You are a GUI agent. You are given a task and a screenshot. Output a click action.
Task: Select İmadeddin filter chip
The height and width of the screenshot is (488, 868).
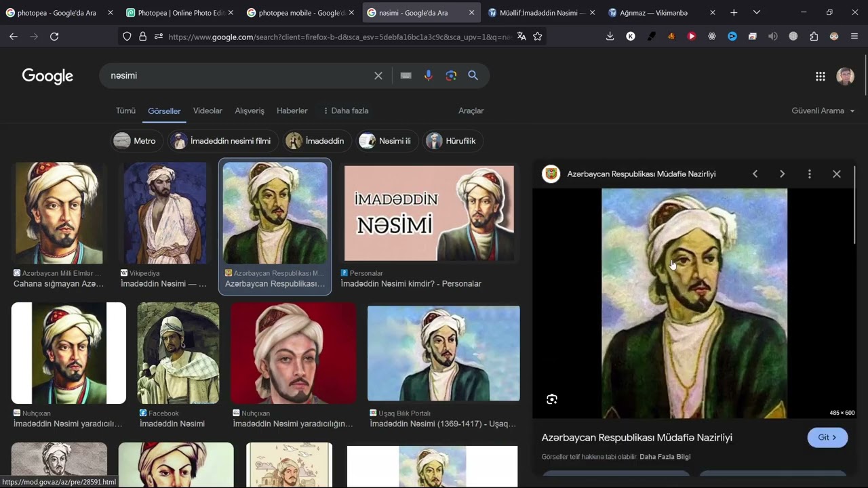317,141
